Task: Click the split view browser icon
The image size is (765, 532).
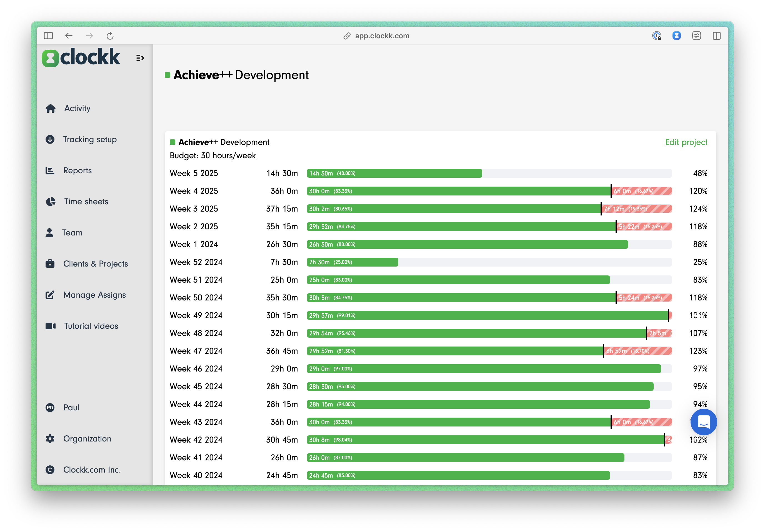Action: click(x=717, y=36)
